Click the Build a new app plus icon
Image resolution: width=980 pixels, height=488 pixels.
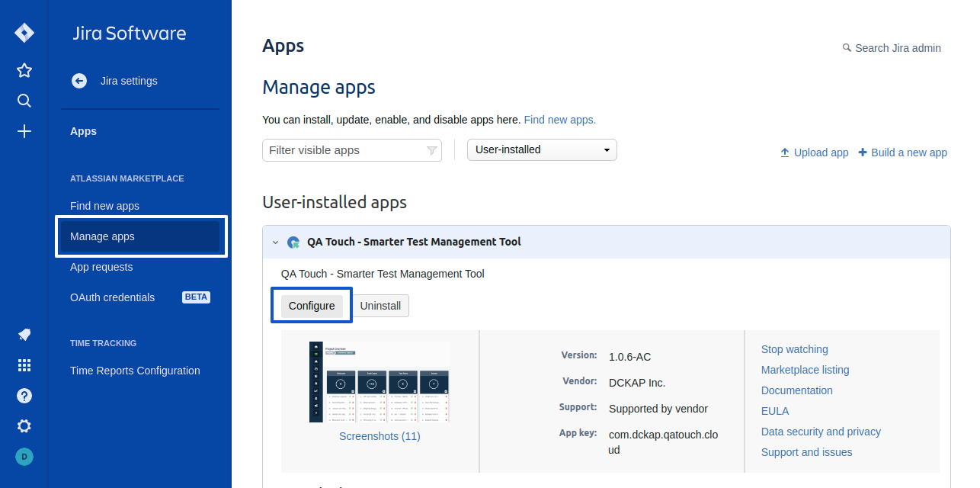[863, 152]
